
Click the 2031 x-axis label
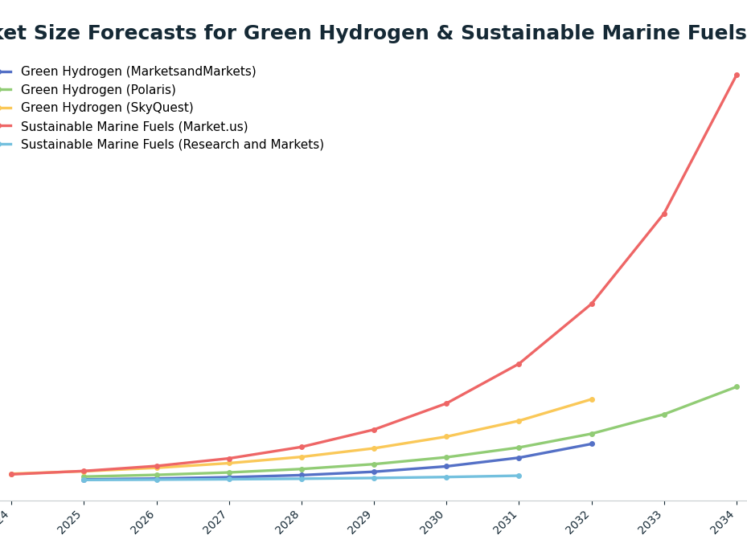[506, 522]
